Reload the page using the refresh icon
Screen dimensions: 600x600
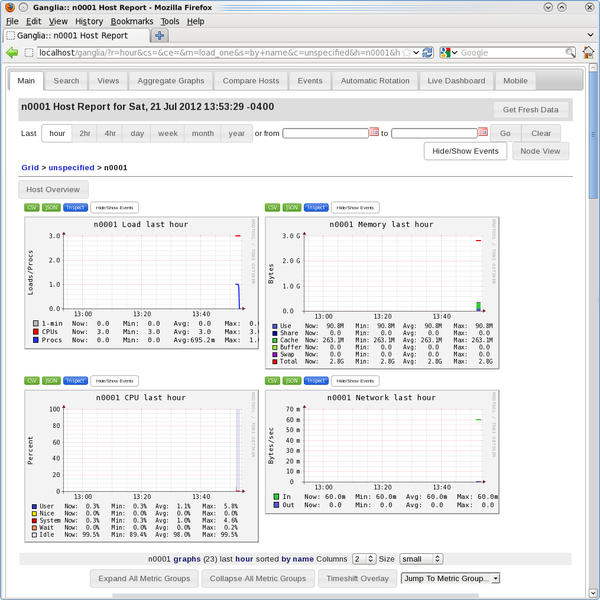(427, 52)
